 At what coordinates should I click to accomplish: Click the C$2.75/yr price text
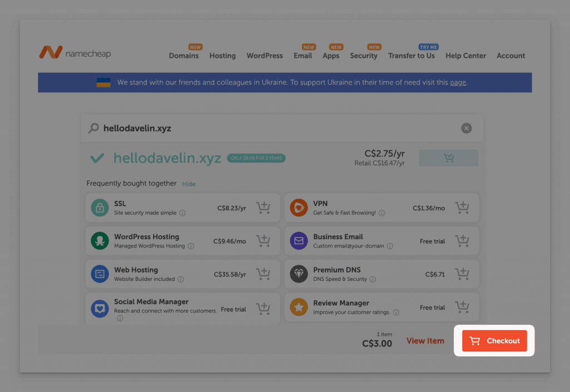click(385, 153)
